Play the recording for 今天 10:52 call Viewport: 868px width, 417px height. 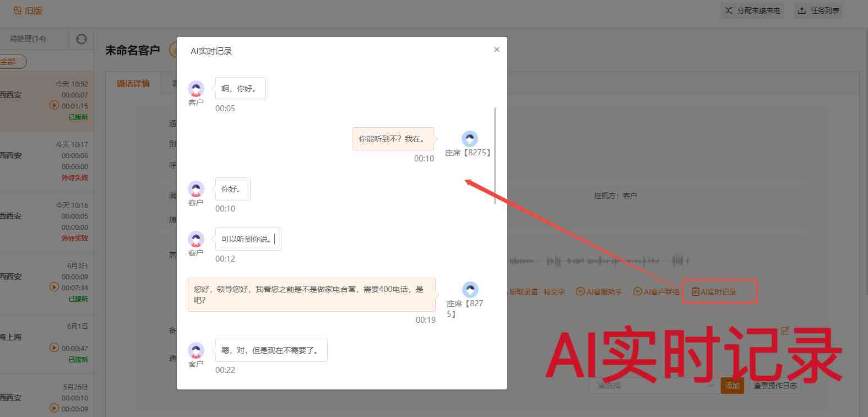[x=54, y=105]
